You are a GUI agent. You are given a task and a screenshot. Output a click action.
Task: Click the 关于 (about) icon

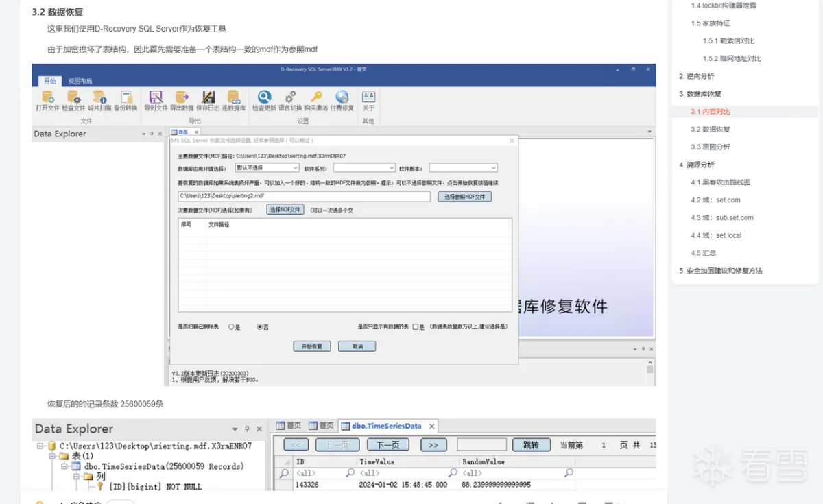(368, 97)
